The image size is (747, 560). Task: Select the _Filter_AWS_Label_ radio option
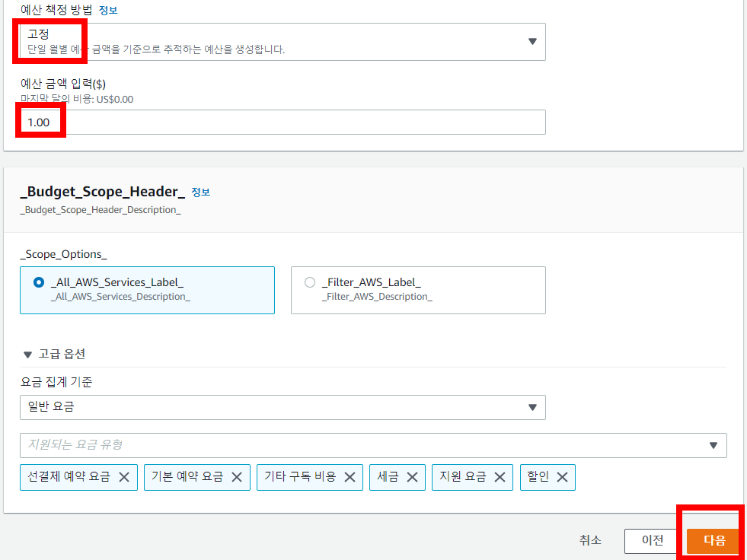click(310, 282)
